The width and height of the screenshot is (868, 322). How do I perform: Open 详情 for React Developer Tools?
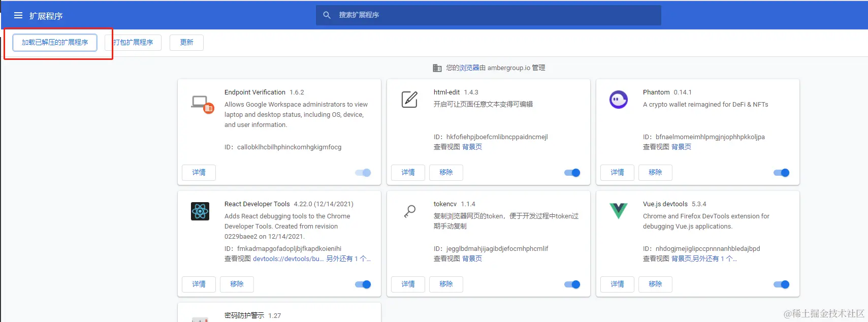coord(199,284)
